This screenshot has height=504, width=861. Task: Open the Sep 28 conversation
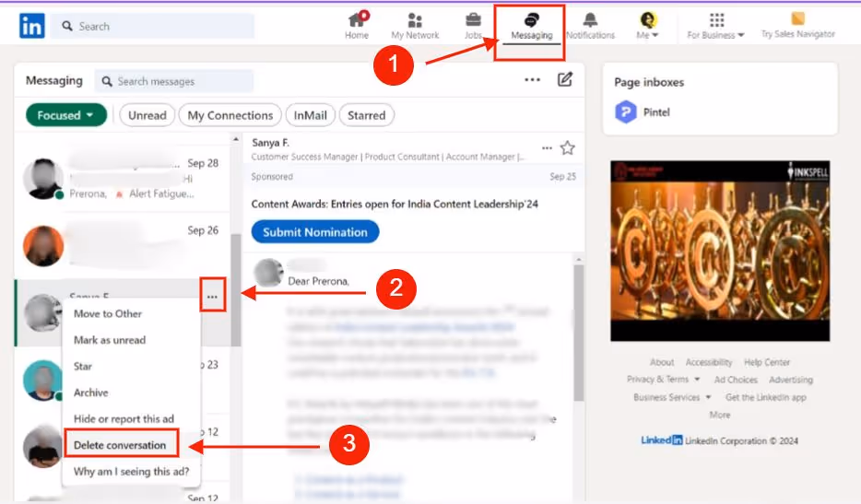tap(123, 178)
